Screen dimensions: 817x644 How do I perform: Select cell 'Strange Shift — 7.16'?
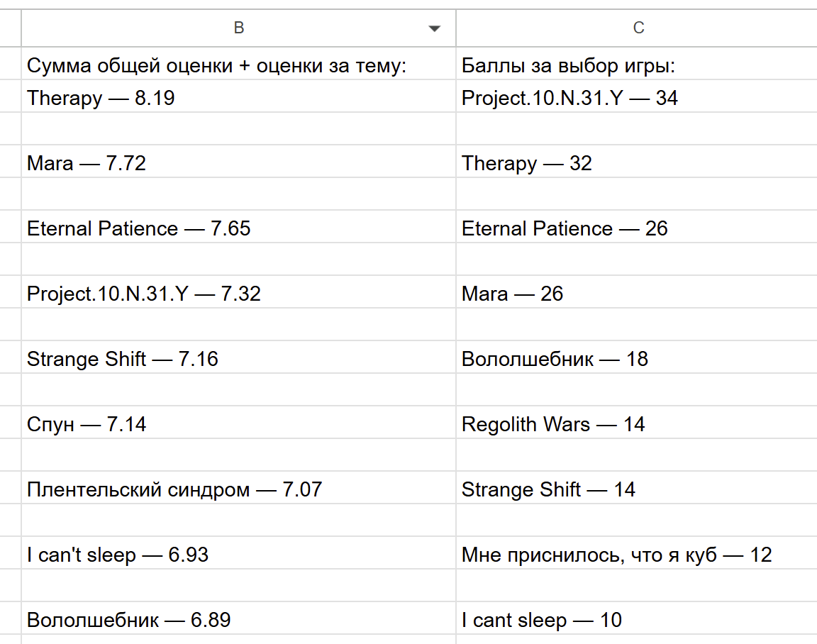click(238, 357)
